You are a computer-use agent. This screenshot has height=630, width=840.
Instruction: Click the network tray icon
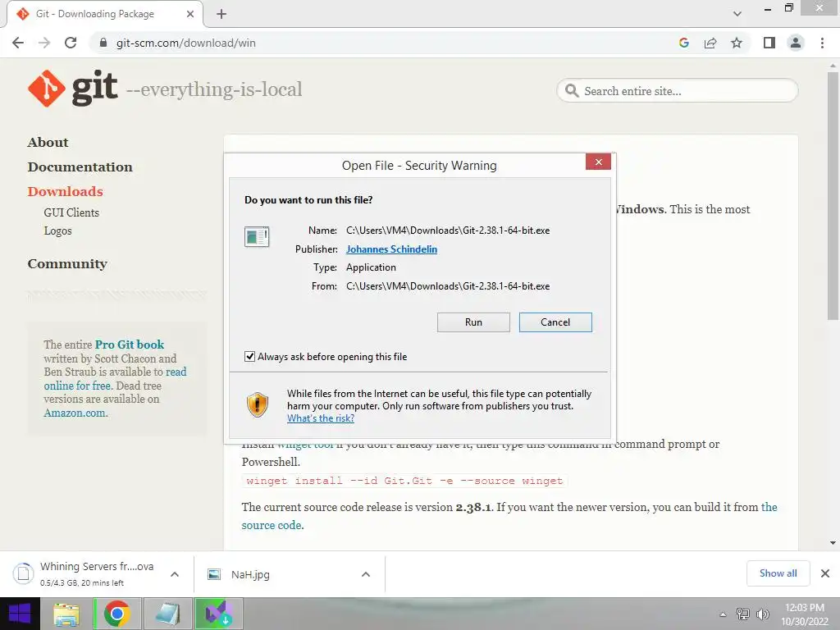point(743,614)
